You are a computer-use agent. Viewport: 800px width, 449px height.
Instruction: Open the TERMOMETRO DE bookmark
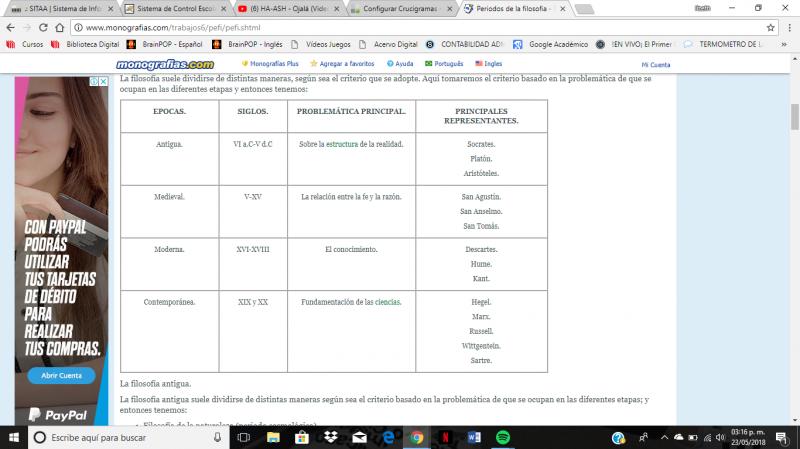point(723,44)
